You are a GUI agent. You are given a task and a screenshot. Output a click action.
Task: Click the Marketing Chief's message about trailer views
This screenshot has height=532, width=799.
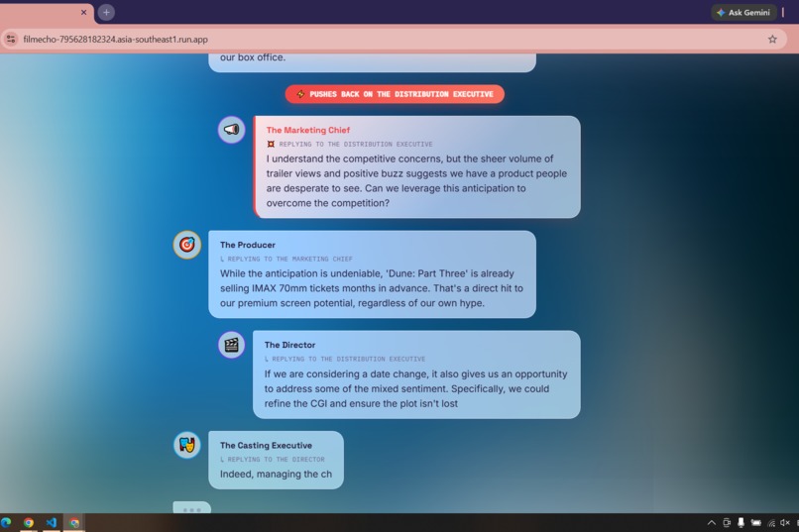tap(416, 180)
